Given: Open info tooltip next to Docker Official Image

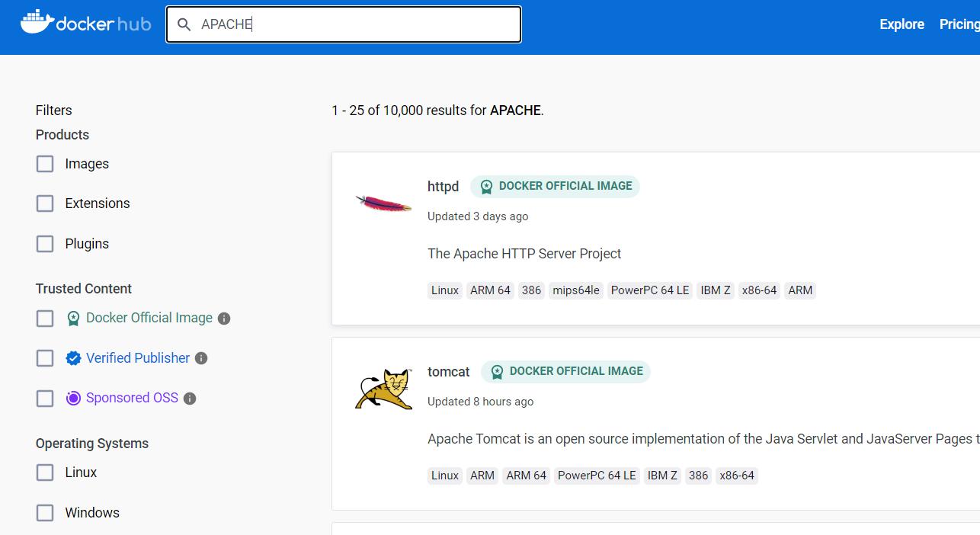Looking at the screenshot, I should click(x=223, y=319).
